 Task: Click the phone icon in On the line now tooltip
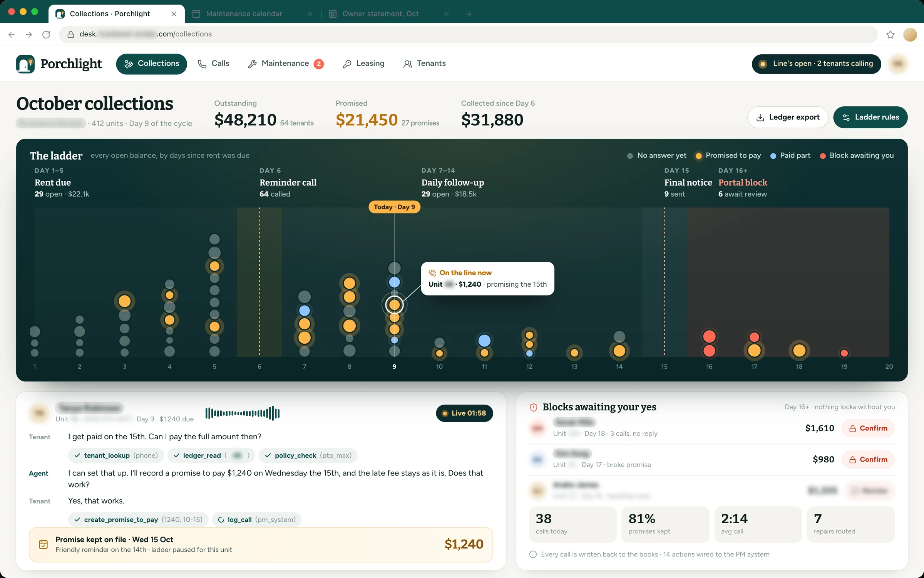432,273
